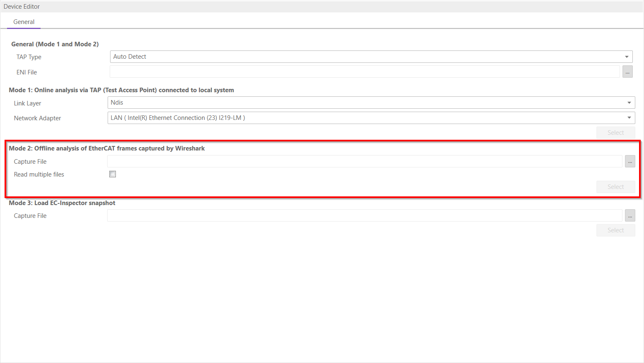Enable the Read multiple files checkbox
The image size is (644, 363).
point(112,174)
